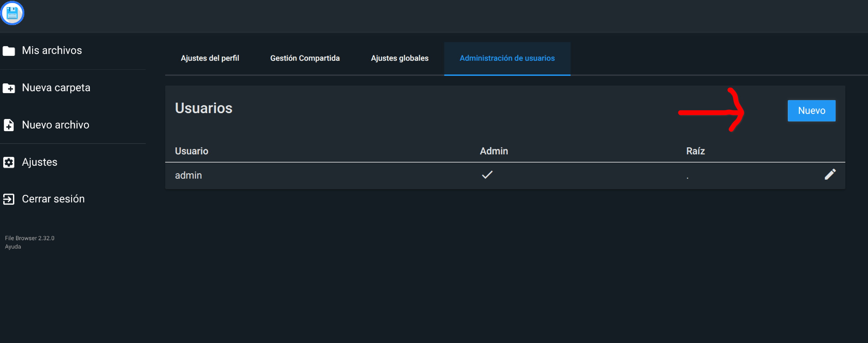Edit the admin user with pencil icon
This screenshot has height=343, width=868.
click(x=830, y=175)
